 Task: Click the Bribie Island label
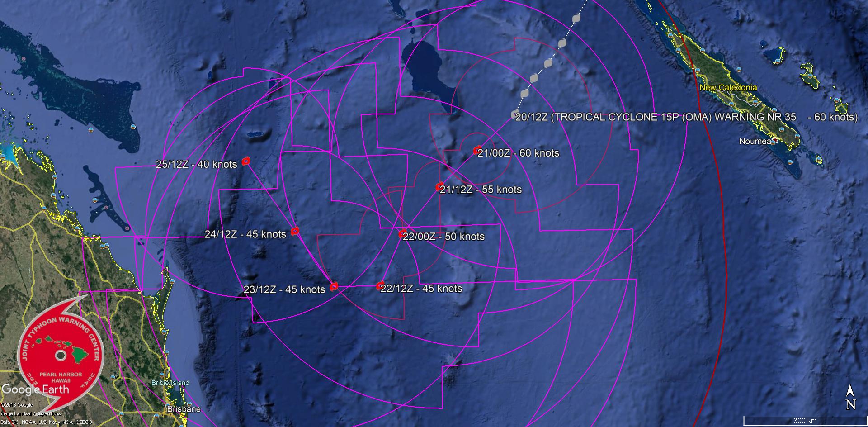tap(170, 383)
